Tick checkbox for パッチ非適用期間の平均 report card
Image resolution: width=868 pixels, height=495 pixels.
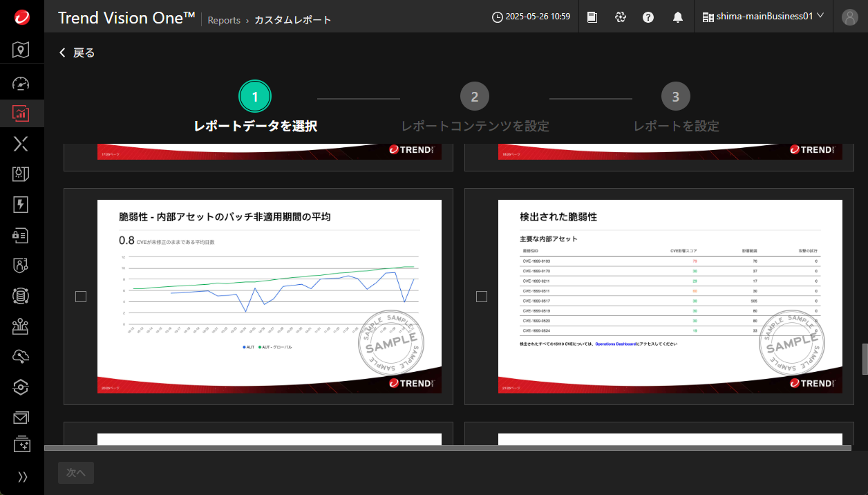tap(81, 297)
